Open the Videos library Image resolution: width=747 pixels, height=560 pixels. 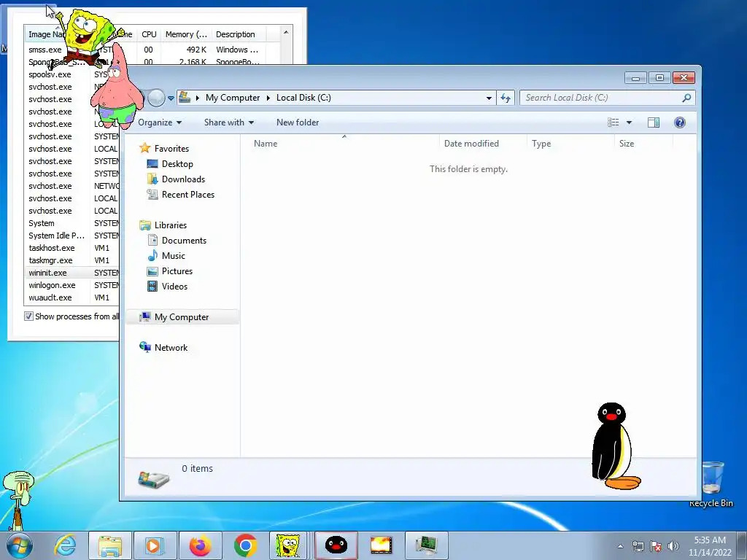click(174, 286)
